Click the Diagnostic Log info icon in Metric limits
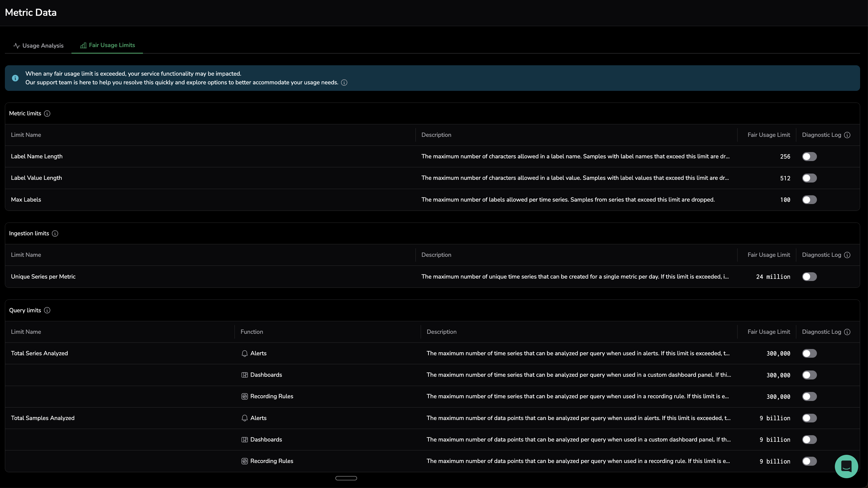 click(x=847, y=135)
